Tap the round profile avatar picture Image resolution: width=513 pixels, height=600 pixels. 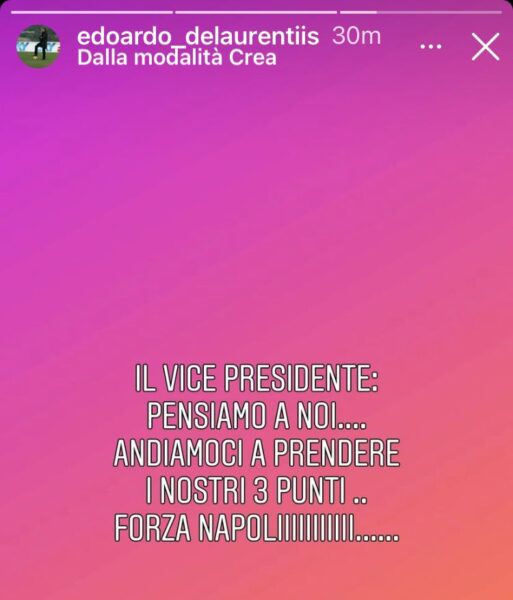click(x=38, y=46)
